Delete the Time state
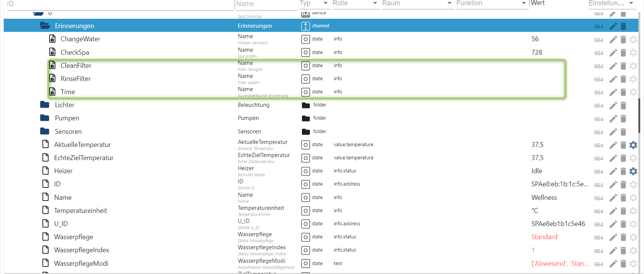644x274 pixels. [623, 92]
